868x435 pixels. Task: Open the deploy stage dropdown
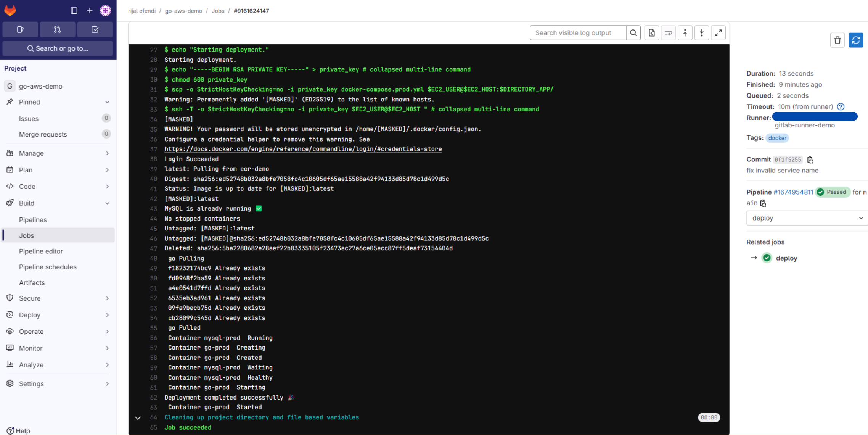point(806,217)
